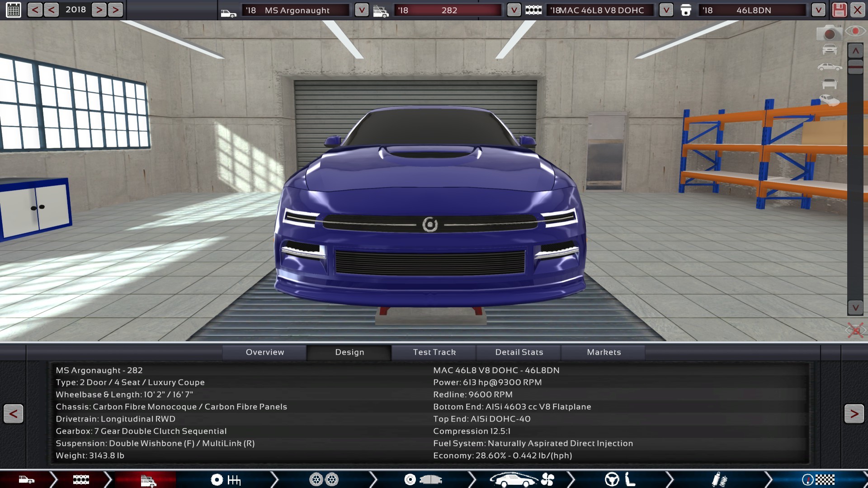Screen dimensions: 868x488
Task: Open camera screenshot tool
Action: [x=829, y=33]
